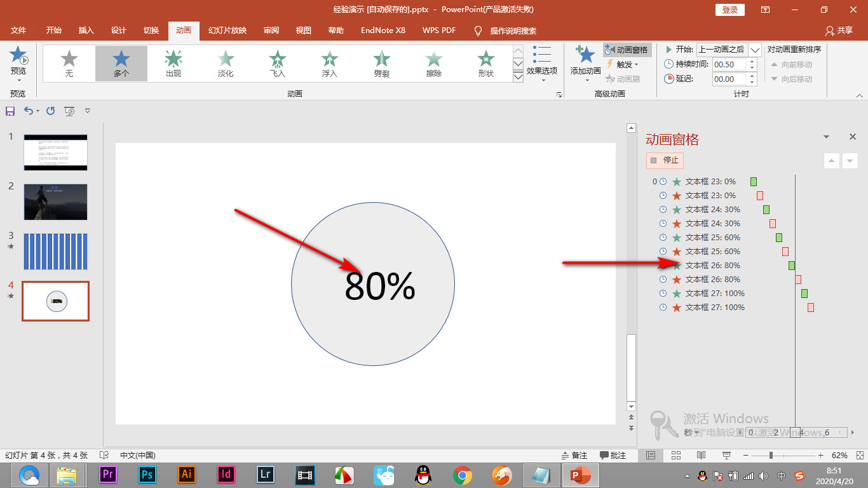Click the redo icon in quick access toolbar
The image size is (868, 488).
pos(51,111)
